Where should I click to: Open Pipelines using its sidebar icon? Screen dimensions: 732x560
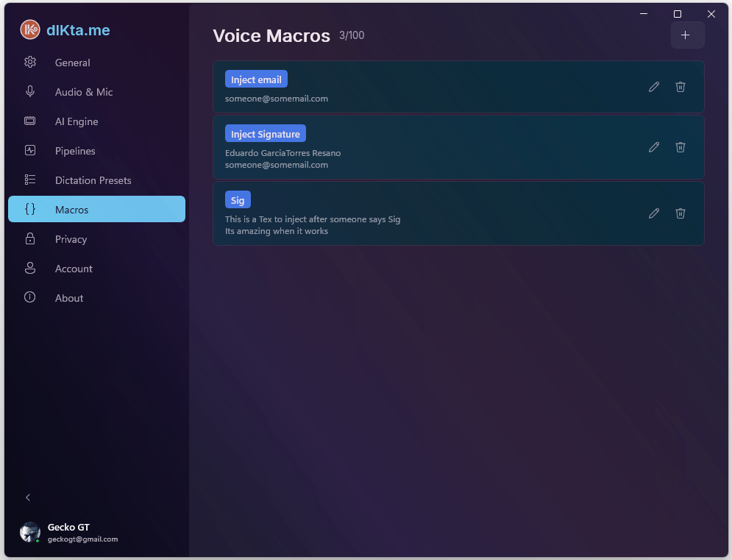(x=29, y=151)
